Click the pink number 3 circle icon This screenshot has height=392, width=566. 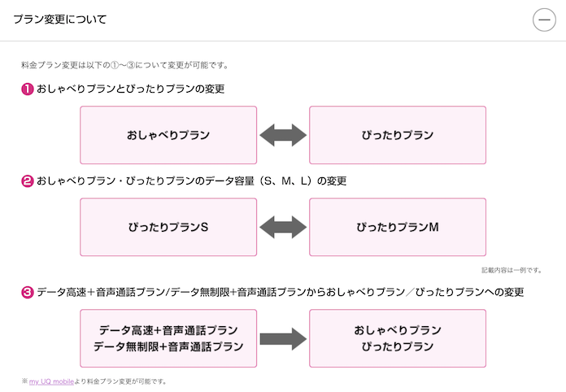[x=27, y=291]
